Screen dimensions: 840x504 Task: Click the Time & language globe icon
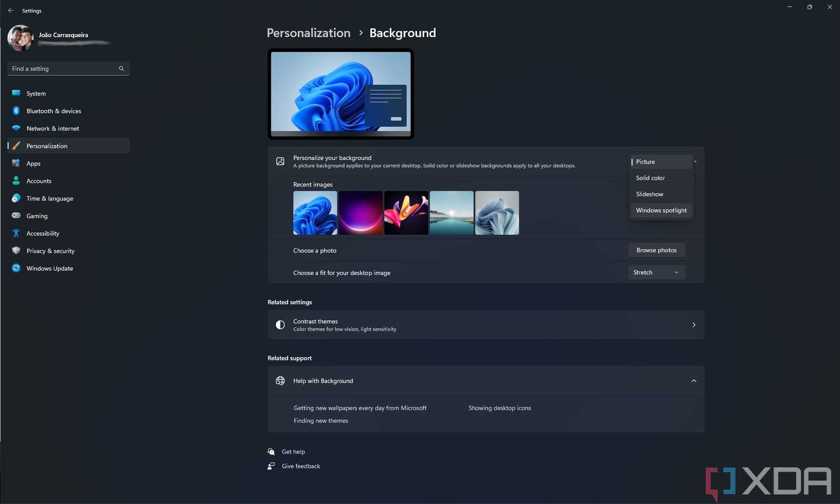point(16,198)
